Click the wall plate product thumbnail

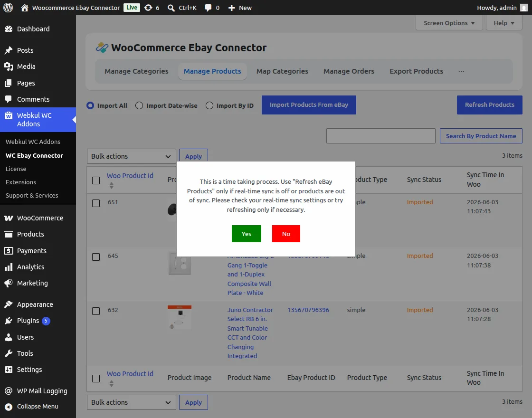point(180,263)
